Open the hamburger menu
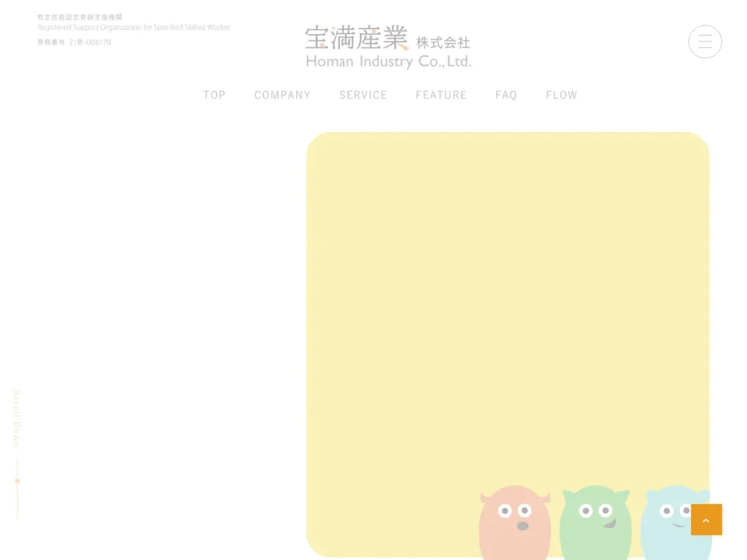This screenshot has height=560, width=747. coord(705,42)
